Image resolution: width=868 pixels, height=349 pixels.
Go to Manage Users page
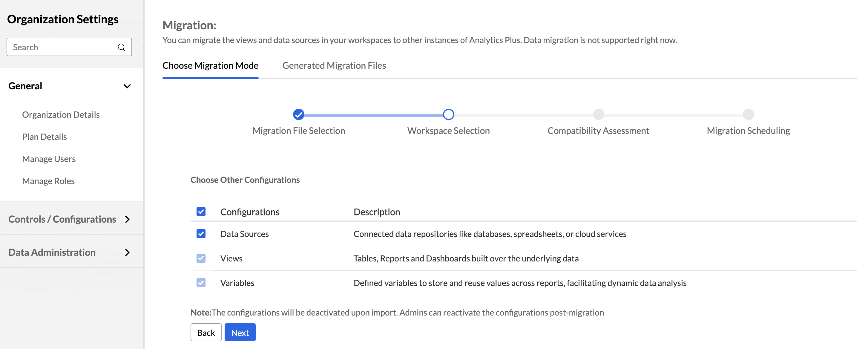tap(49, 159)
